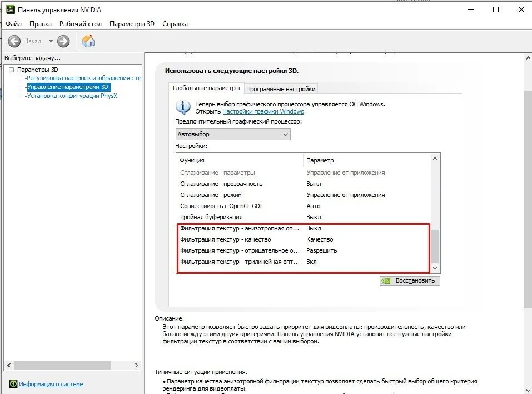This screenshot has height=394, width=532.
Task: Click the Вкл value for трилинейная
Action: (311, 262)
